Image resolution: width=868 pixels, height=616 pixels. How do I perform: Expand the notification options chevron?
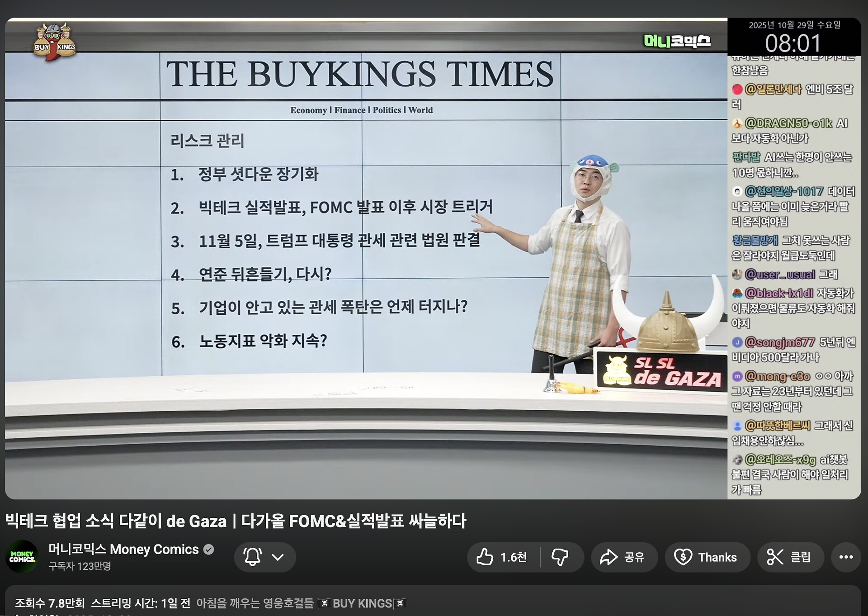click(x=278, y=557)
